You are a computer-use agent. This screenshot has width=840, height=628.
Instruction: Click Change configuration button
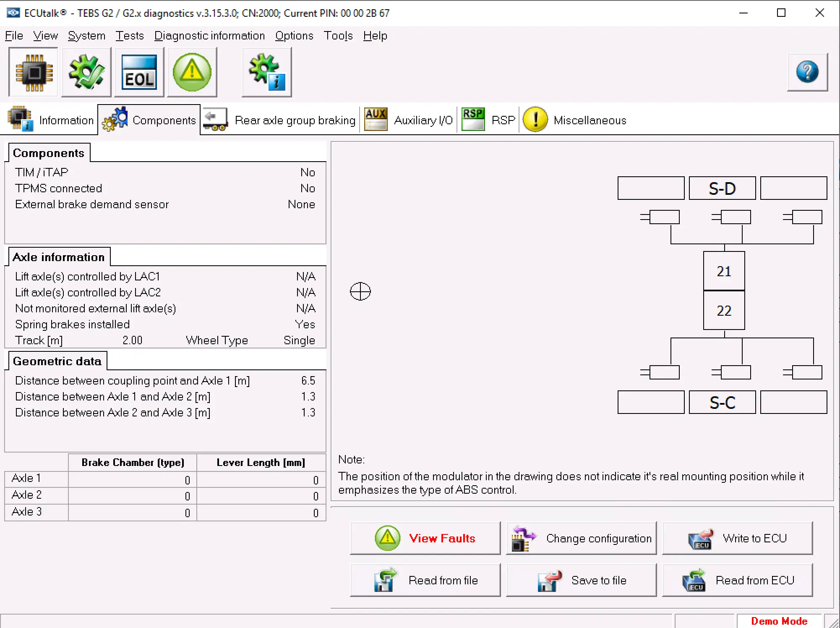(581, 538)
